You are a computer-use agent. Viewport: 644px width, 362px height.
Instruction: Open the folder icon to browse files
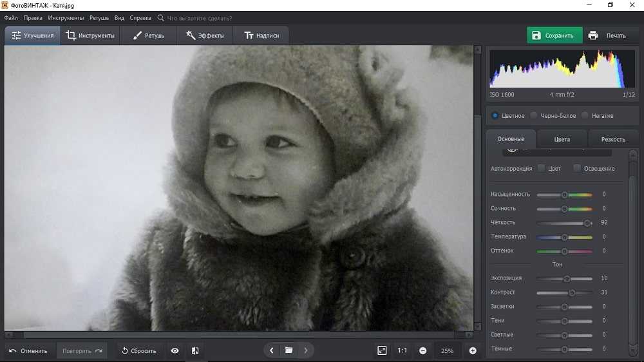289,350
